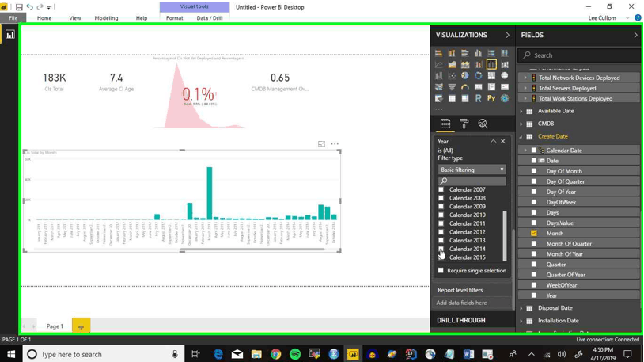Open the File menu
The height and width of the screenshot is (362, 644).
13,18
